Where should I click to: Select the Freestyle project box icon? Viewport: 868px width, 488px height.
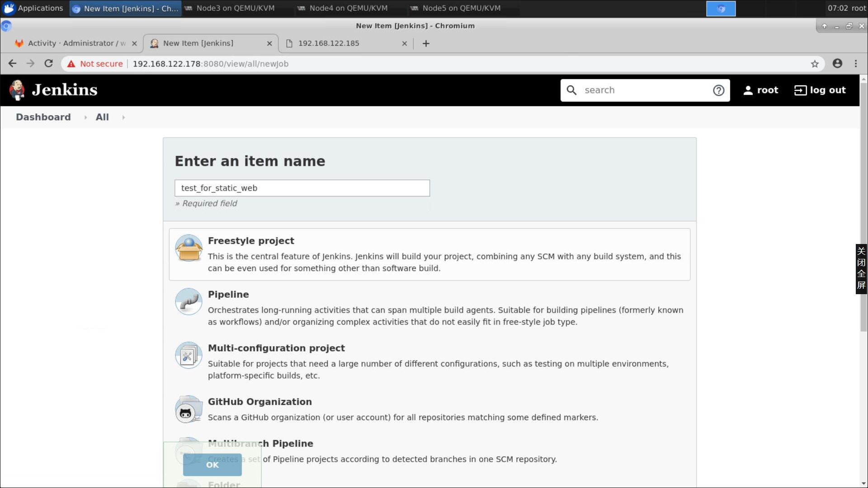point(189,248)
